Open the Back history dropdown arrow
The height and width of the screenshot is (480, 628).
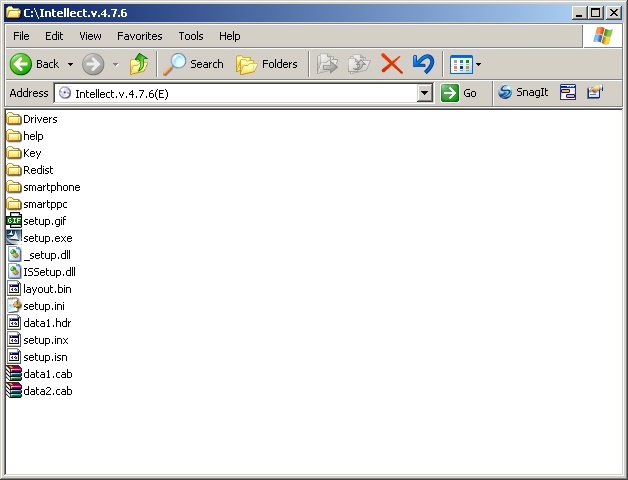click(70, 64)
